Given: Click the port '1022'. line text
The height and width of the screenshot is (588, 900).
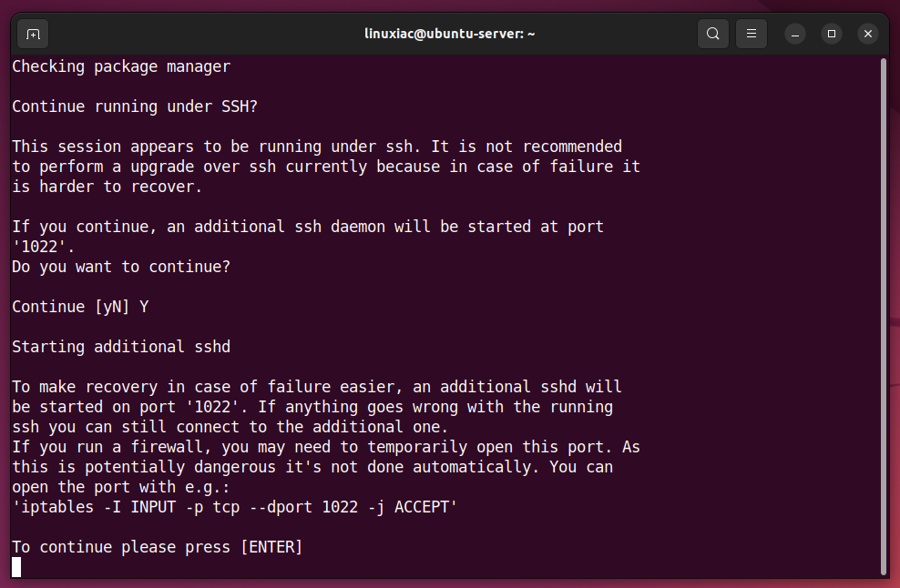Looking at the screenshot, I should 44,247.
